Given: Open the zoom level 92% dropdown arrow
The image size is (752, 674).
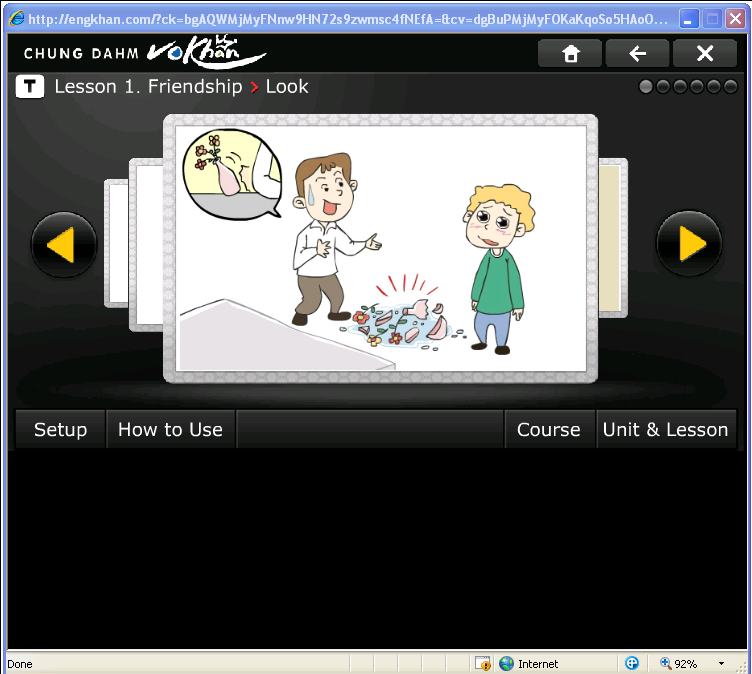Looking at the screenshot, I should (721, 663).
